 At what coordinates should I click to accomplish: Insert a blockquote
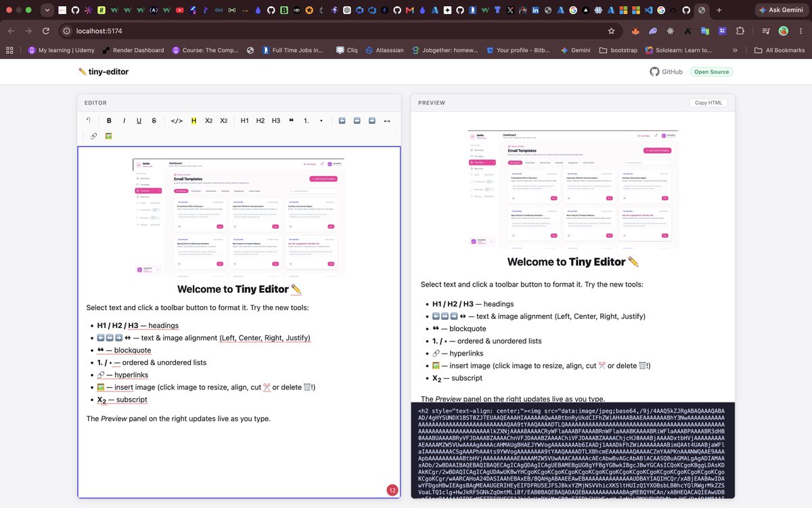point(291,121)
